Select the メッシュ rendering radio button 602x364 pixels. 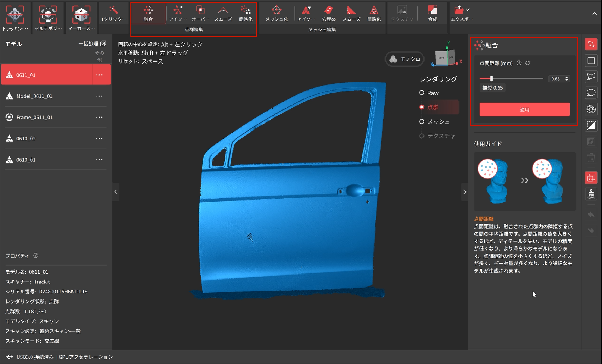tap(422, 122)
